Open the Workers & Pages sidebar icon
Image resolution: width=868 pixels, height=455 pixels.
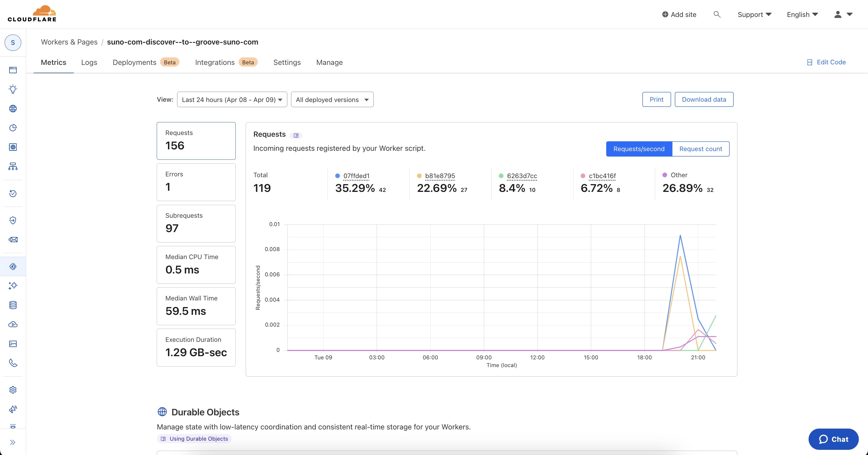click(x=13, y=267)
